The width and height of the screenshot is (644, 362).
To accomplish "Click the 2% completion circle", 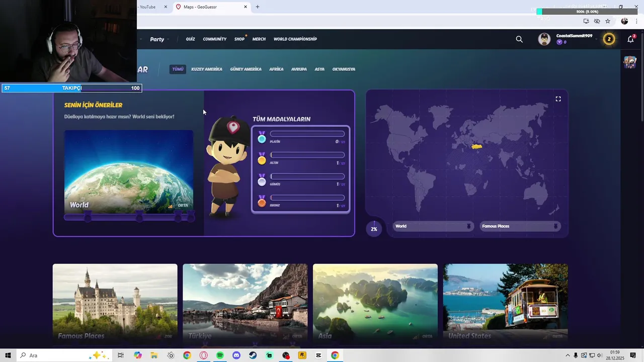I will (x=374, y=229).
